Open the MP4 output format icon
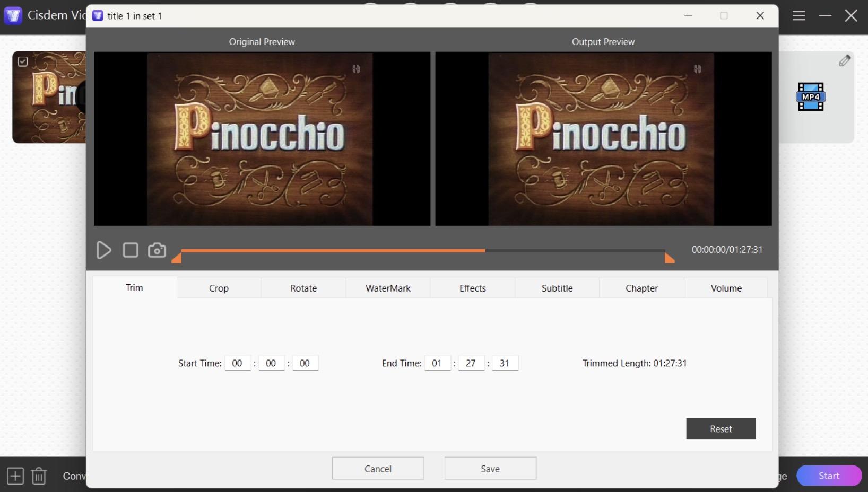Image resolution: width=868 pixels, height=492 pixels. click(x=811, y=96)
